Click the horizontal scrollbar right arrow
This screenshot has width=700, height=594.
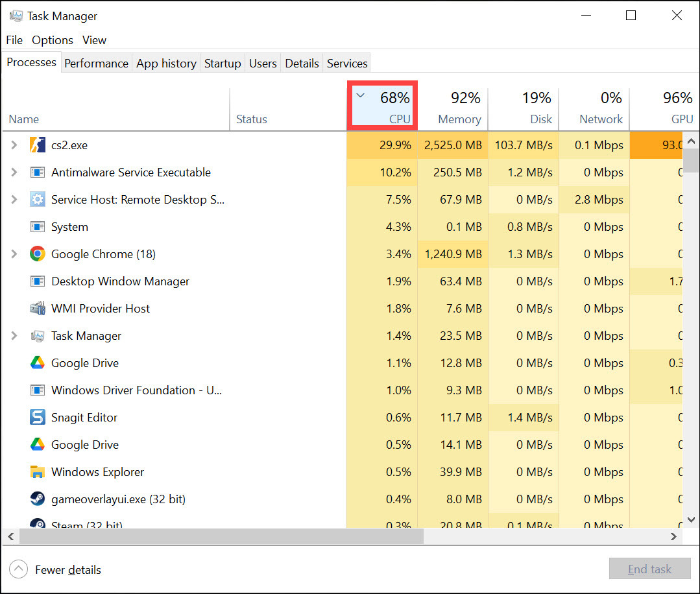tap(674, 537)
